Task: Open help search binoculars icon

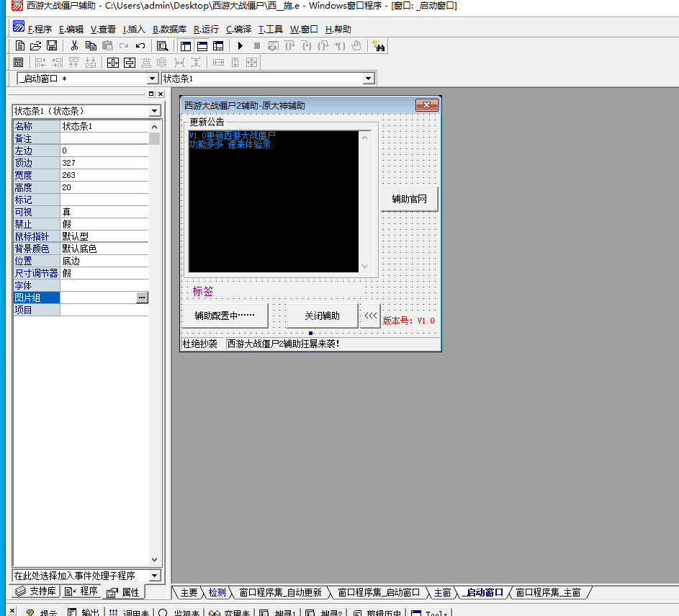Action: [x=379, y=46]
